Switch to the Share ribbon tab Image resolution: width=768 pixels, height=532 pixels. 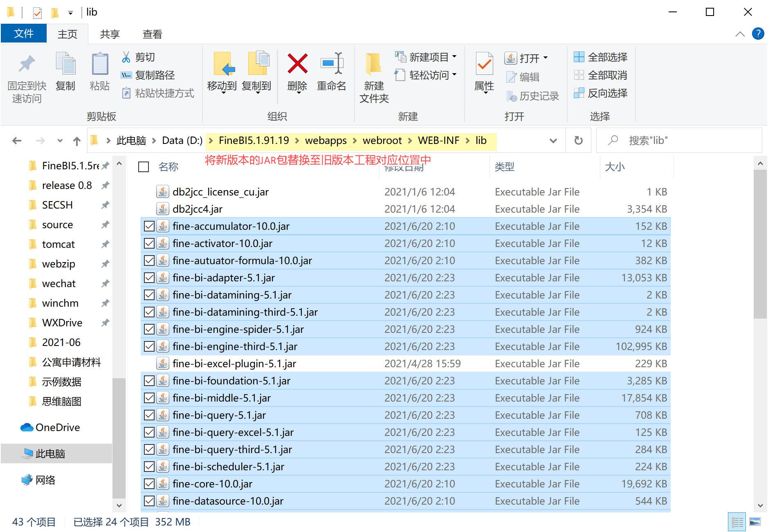[x=110, y=34]
